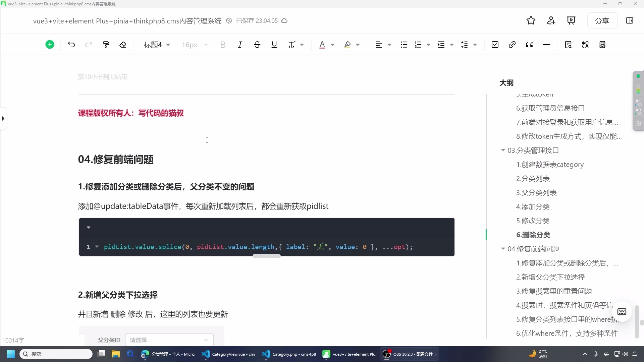Screen dimensions: 644x362
Task: Toggle underline formatting
Action: pyautogui.click(x=274, y=45)
